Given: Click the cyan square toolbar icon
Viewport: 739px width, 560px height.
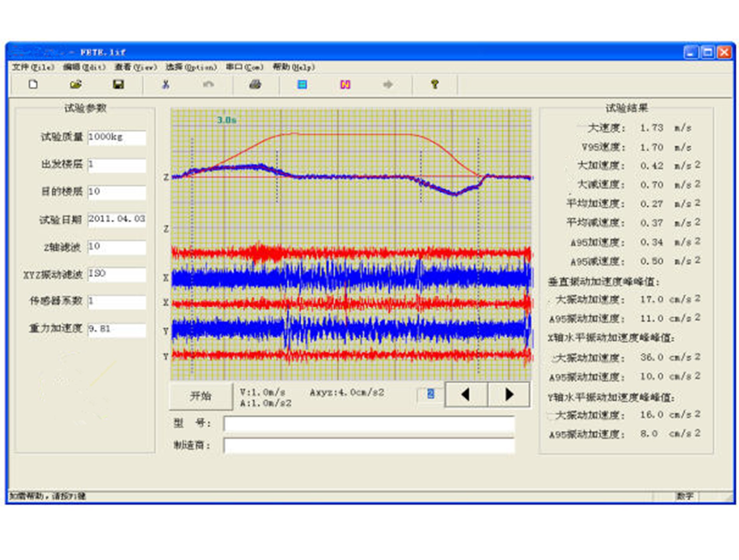Looking at the screenshot, I should coord(302,84).
